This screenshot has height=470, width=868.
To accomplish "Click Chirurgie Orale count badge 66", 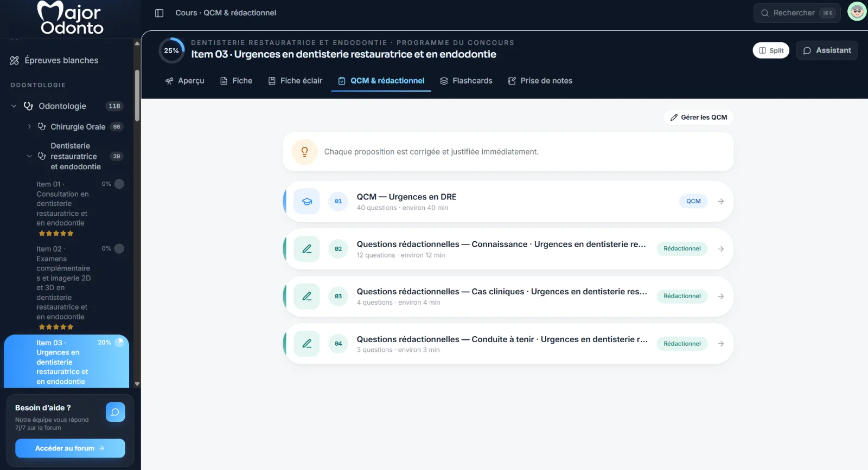I will pos(117,127).
